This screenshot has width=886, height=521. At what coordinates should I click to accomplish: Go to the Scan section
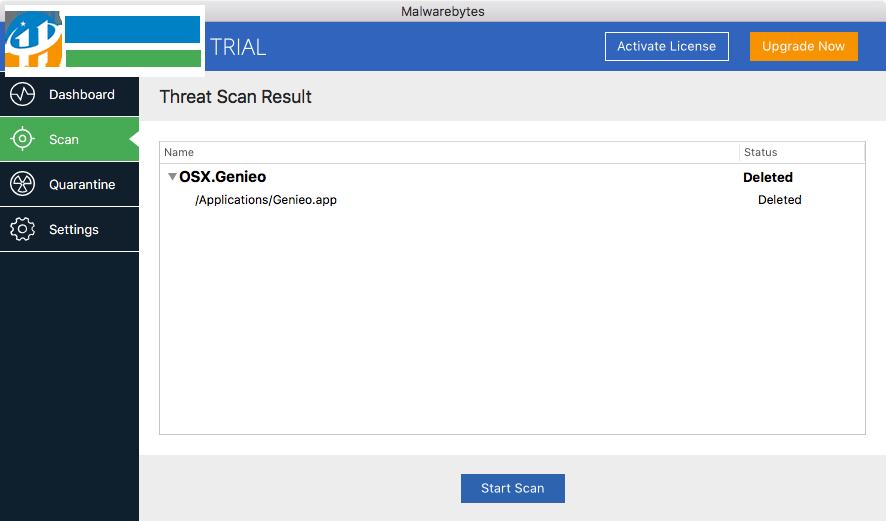point(70,139)
